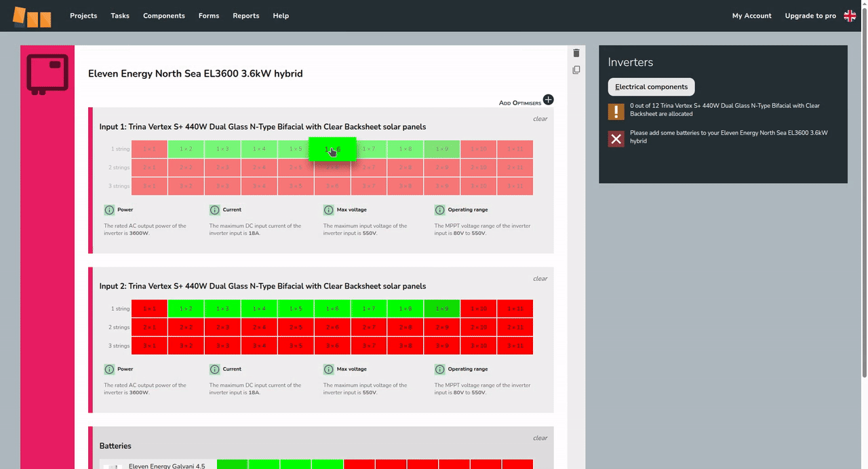Open the Reports menu
Viewport: 868px width, 469px height.
(x=245, y=16)
